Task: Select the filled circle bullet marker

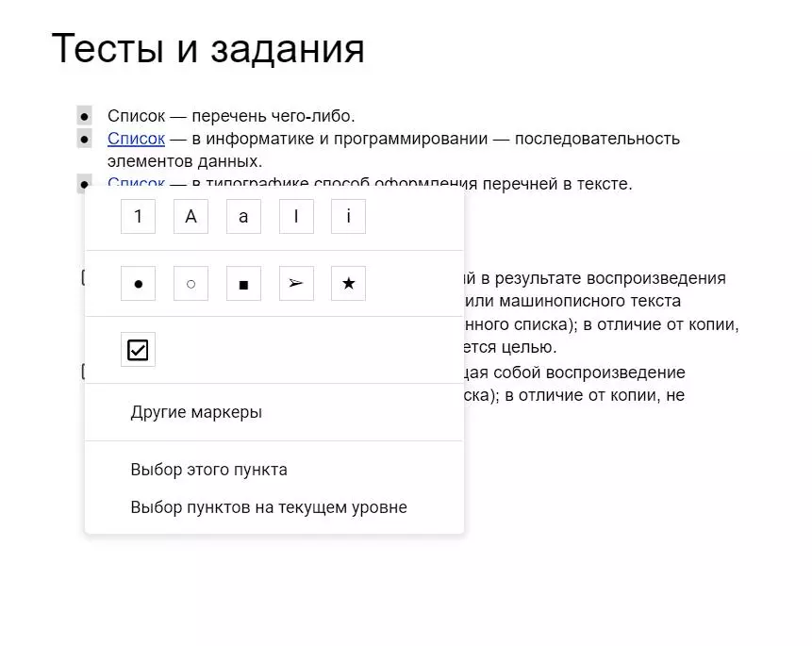Action: 138,283
